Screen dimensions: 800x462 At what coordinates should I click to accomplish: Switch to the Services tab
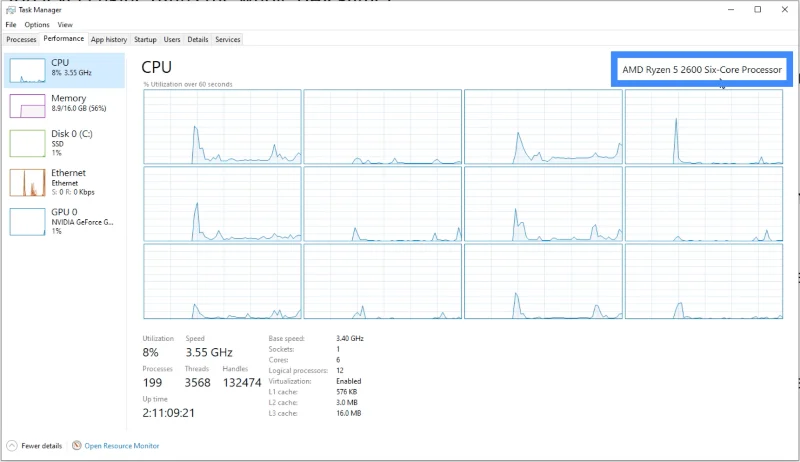[228, 39]
